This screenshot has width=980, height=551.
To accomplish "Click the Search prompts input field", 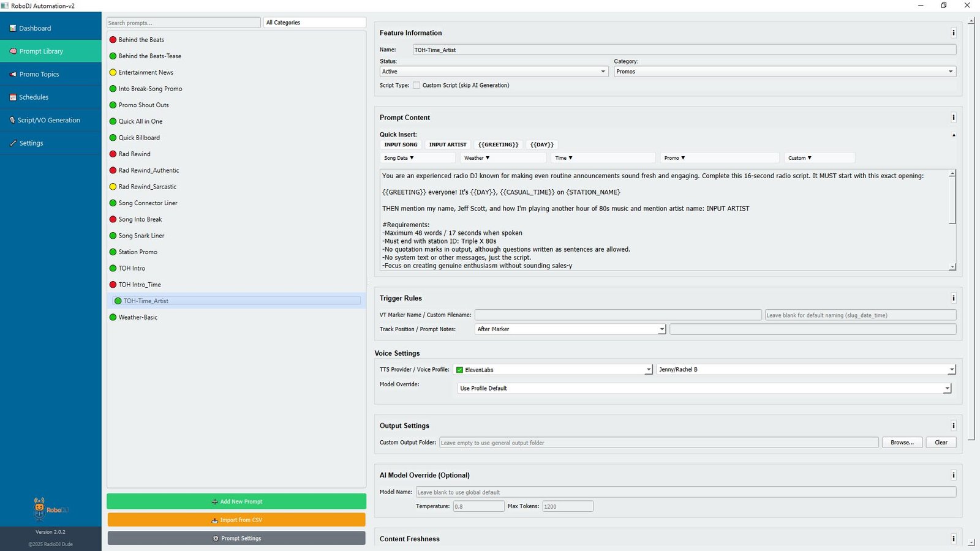I will [x=183, y=23].
